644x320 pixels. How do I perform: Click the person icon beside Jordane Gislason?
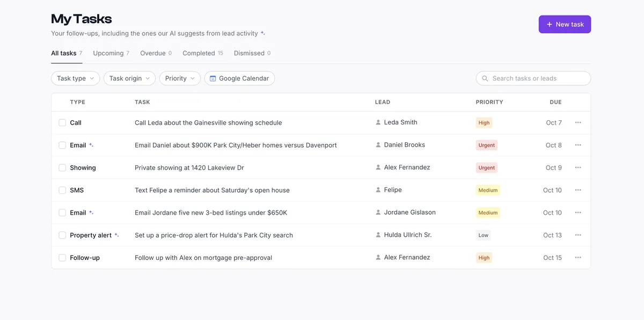click(378, 213)
